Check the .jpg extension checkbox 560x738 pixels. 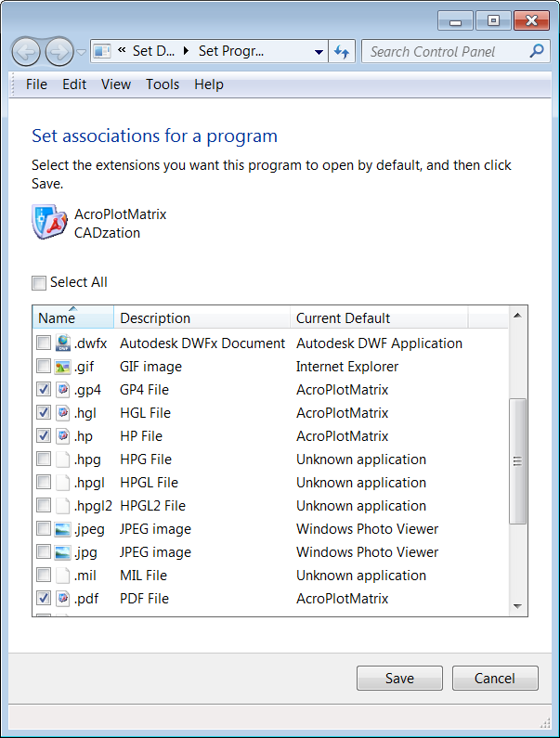pyautogui.click(x=44, y=551)
